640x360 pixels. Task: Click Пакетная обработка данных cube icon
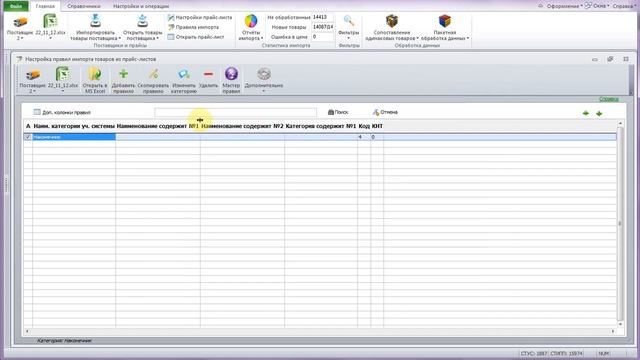tap(444, 21)
